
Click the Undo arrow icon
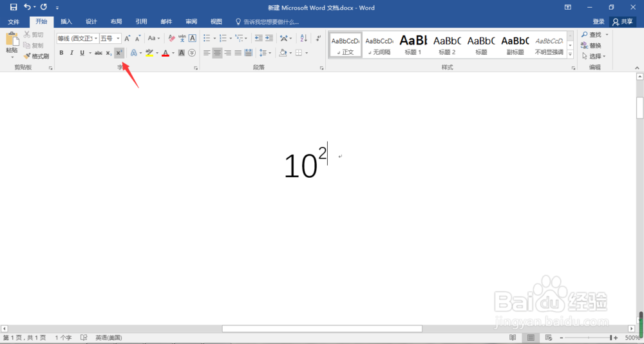tap(28, 7)
